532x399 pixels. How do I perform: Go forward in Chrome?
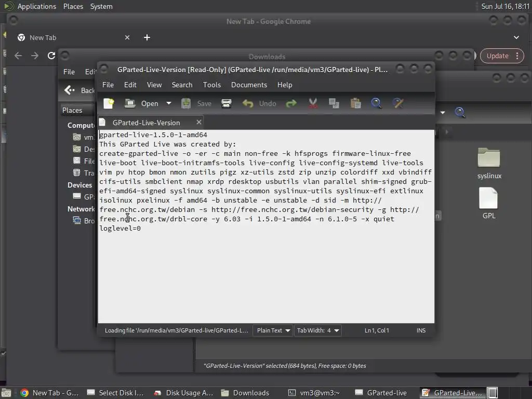[35, 56]
